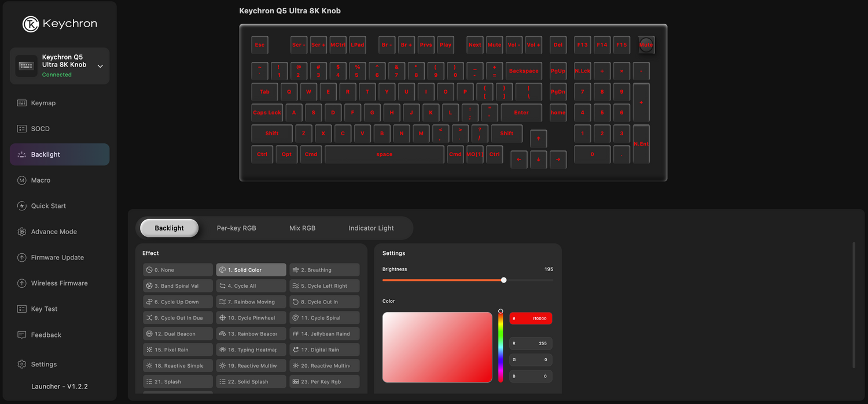Image resolution: width=868 pixels, height=404 pixels.
Task: Select the SOCD sidebar icon
Action: point(41,128)
